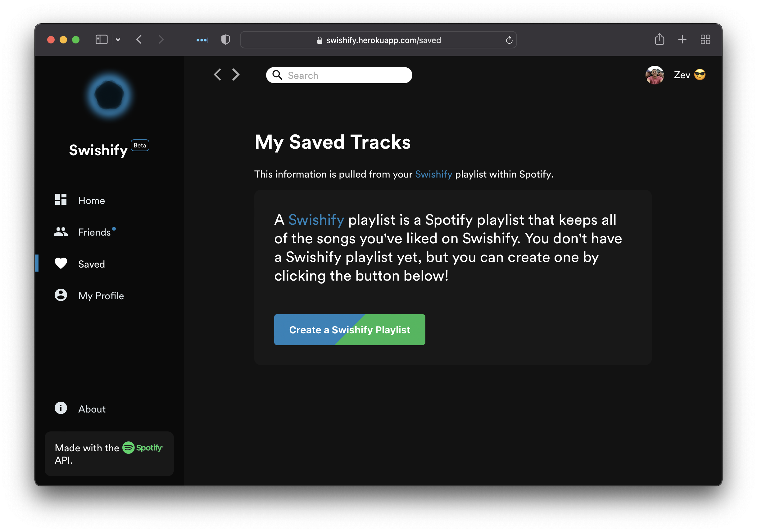The image size is (757, 532).
Task: Toggle the Safari sidebar button
Action: (x=101, y=39)
